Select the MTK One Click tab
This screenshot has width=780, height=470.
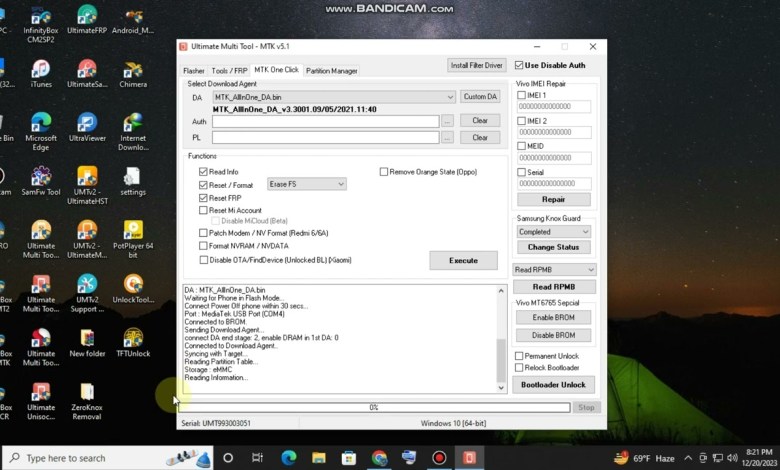pyautogui.click(x=277, y=70)
